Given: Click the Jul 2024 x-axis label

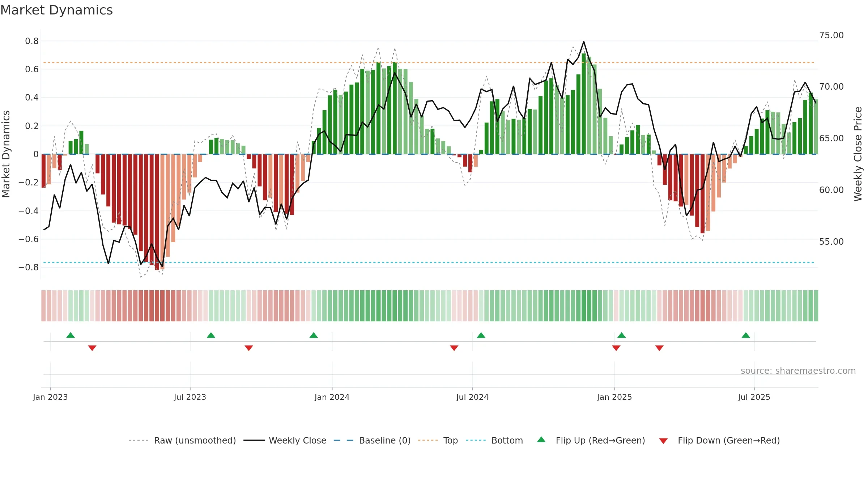Looking at the screenshot, I should click(472, 397).
